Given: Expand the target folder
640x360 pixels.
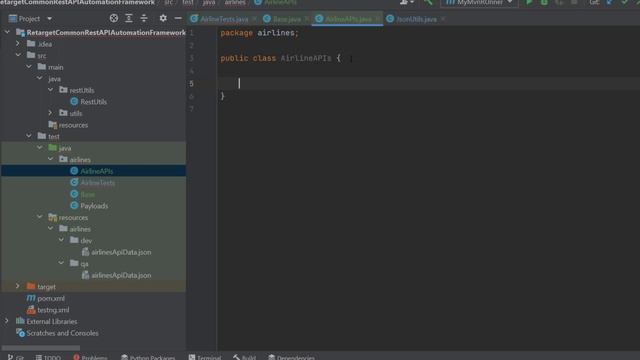Looking at the screenshot, I should (18, 286).
